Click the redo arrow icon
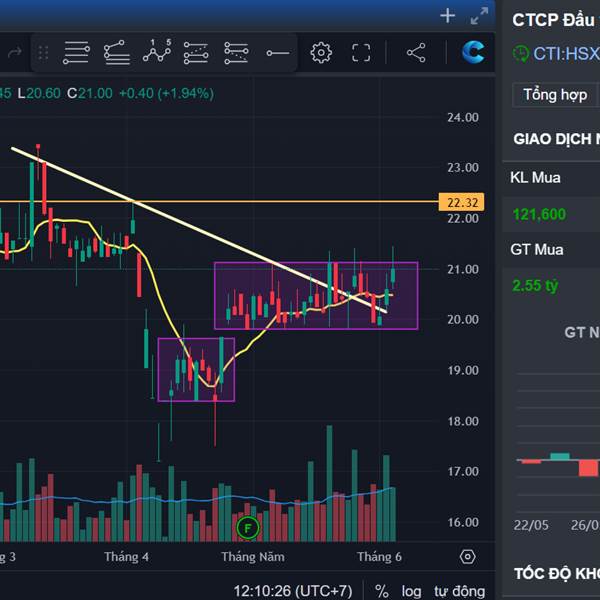600x600 pixels. coord(15,52)
